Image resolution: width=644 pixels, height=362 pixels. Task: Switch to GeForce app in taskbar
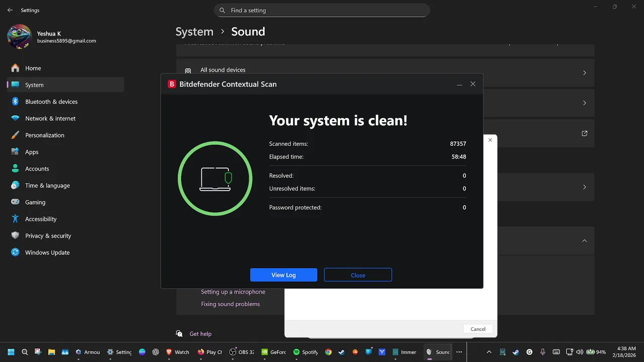click(274, 352)
